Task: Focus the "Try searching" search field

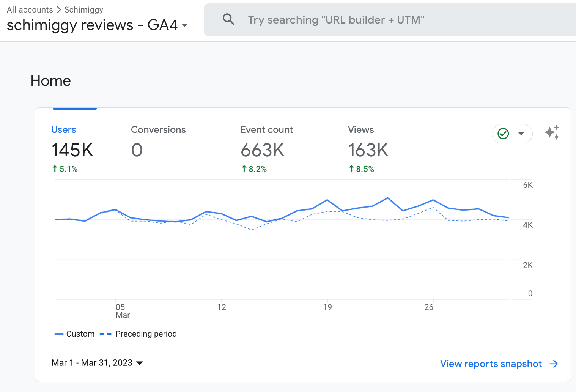Action: 390,20
